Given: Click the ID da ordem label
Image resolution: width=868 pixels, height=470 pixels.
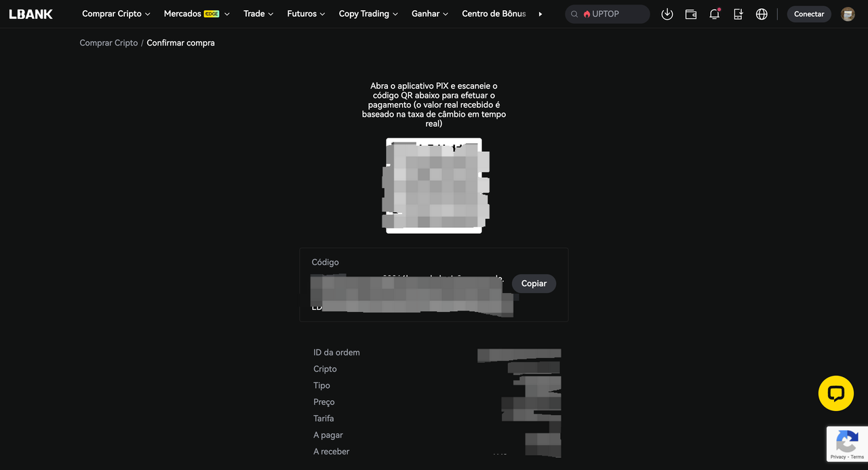Looking at the screenshot, I should tap(336, 353).
